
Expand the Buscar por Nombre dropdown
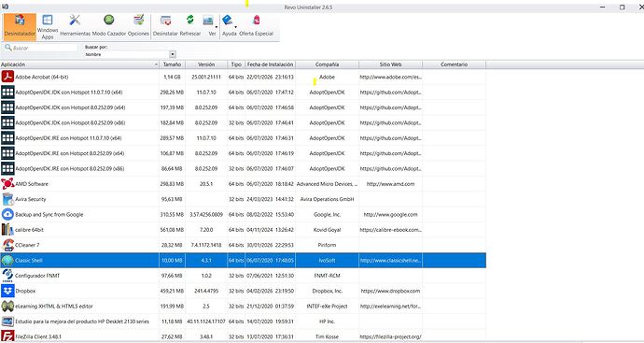[173, 54]
